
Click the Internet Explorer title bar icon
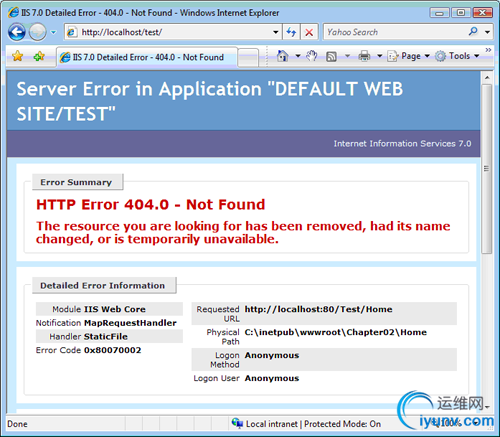tap(14, 12)
